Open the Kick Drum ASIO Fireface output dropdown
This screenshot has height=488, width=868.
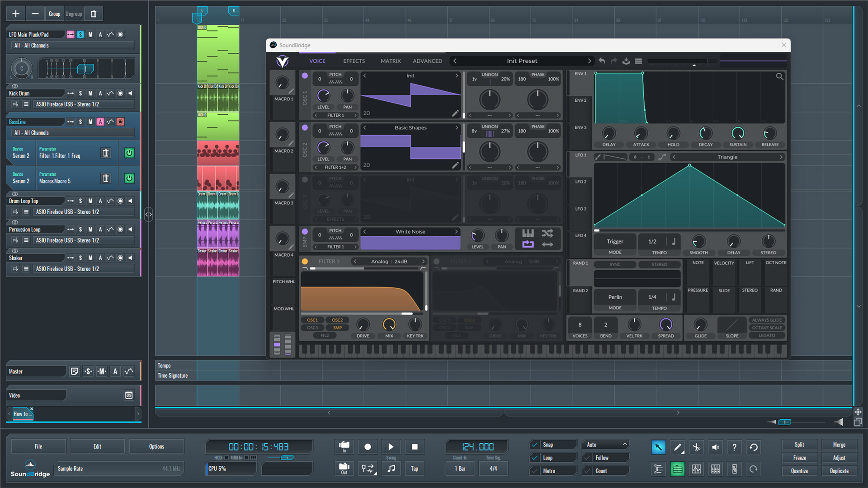84,104
